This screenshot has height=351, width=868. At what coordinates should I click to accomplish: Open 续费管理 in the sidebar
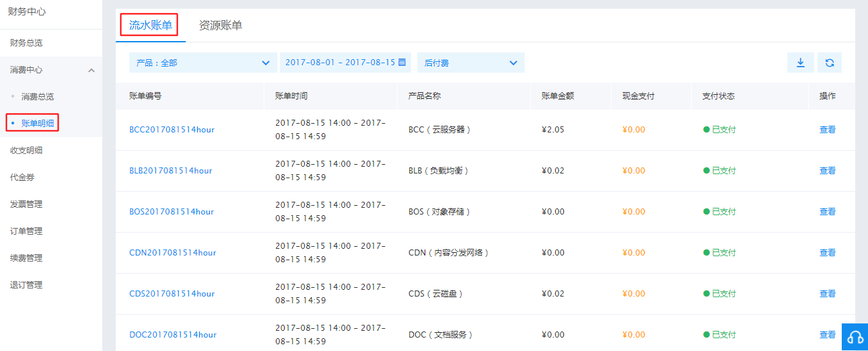pos(26,258)
